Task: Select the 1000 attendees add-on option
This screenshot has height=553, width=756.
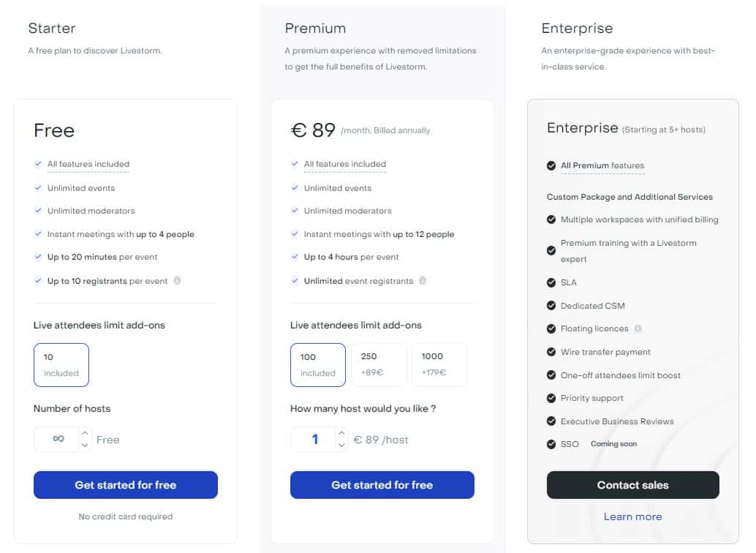Action: pyautogui.click(x=439, y=364)
